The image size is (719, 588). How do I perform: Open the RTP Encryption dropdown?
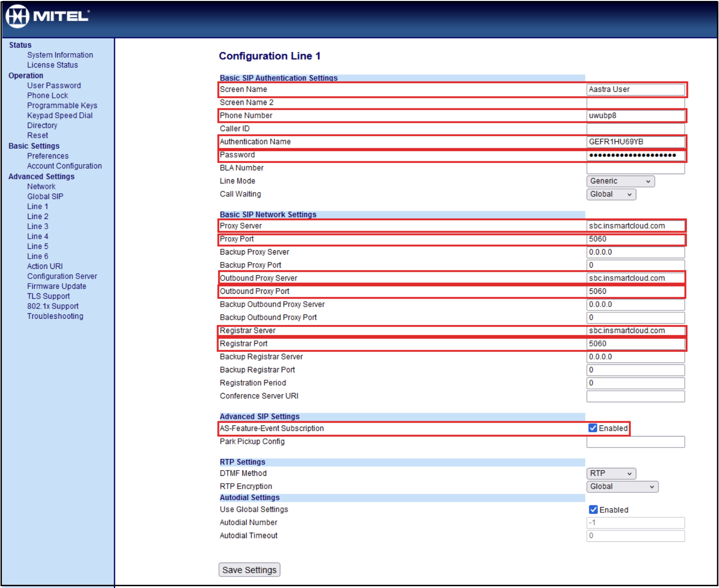[x=622, y=486]
